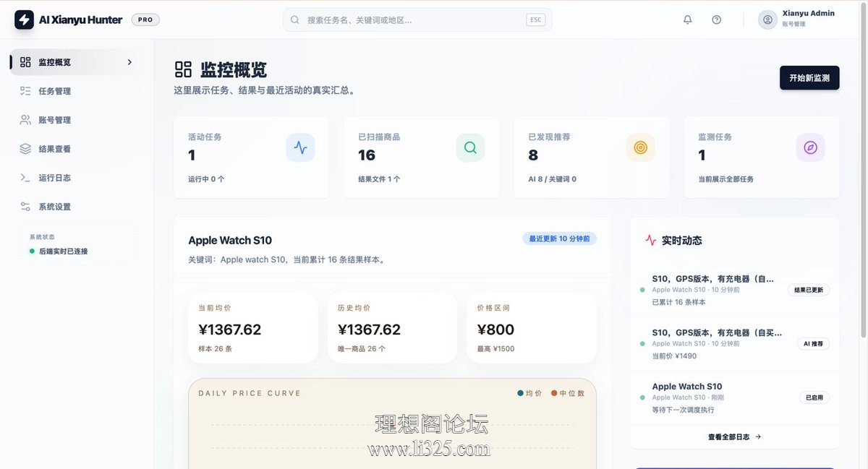Viewport: 868px width, 469px height.
Task: Click the PRO badge beside the app name
Action: (x=145, y=20)
